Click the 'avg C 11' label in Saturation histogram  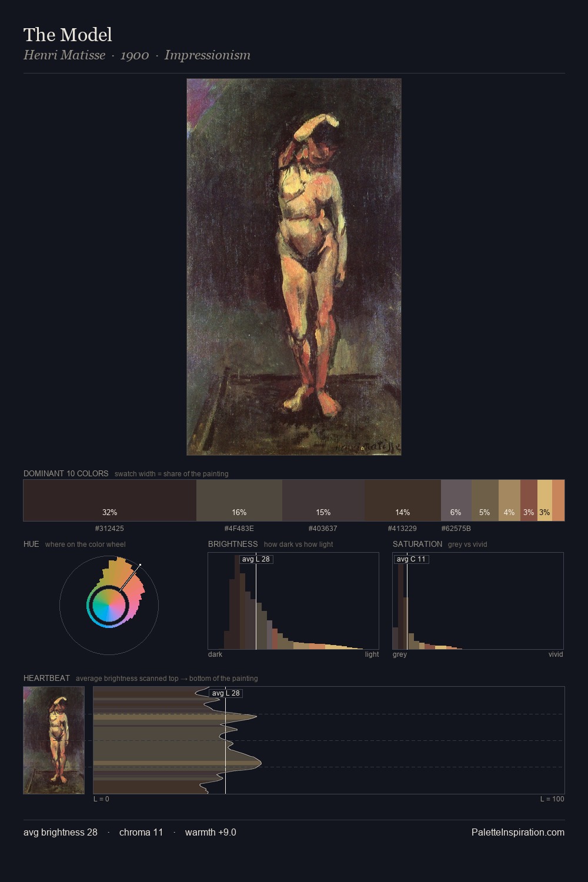[411, 559]
